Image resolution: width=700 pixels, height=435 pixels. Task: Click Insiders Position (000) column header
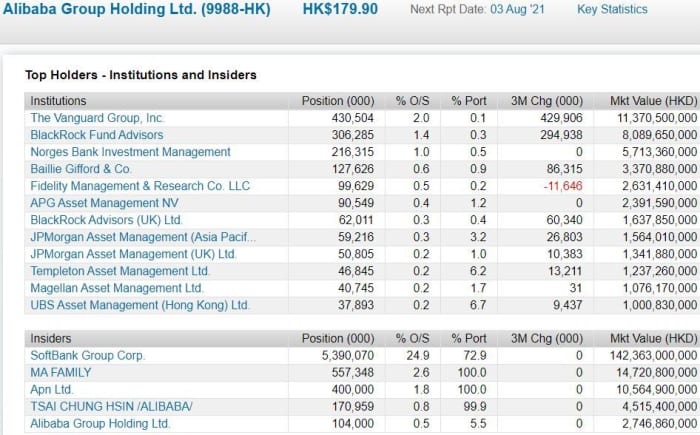(338, 339)
